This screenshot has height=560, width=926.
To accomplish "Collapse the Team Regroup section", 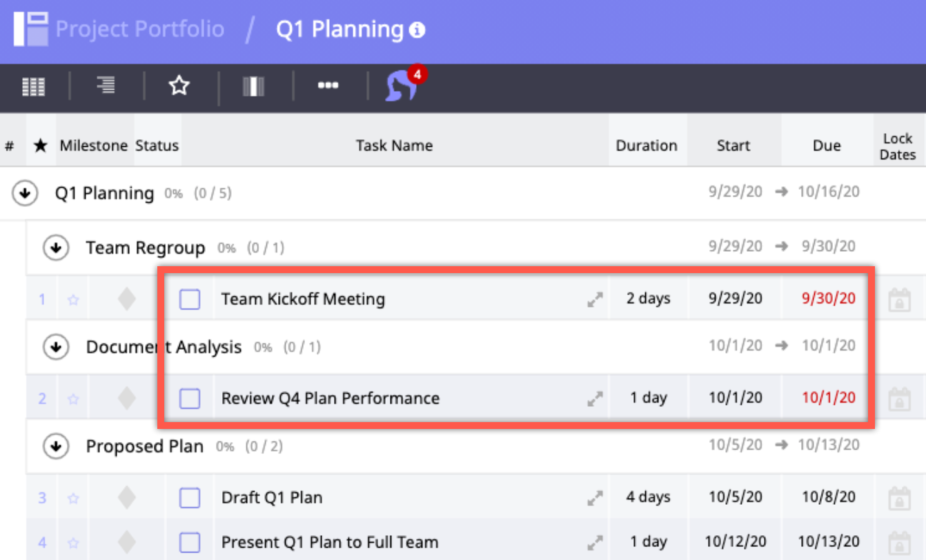I will click(55, 248).
